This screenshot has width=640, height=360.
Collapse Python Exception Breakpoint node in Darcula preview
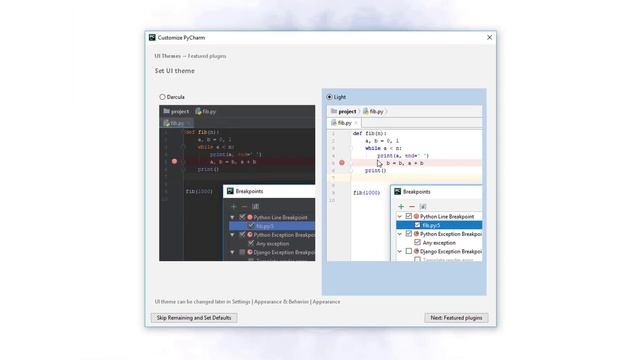tap(233, 235)
